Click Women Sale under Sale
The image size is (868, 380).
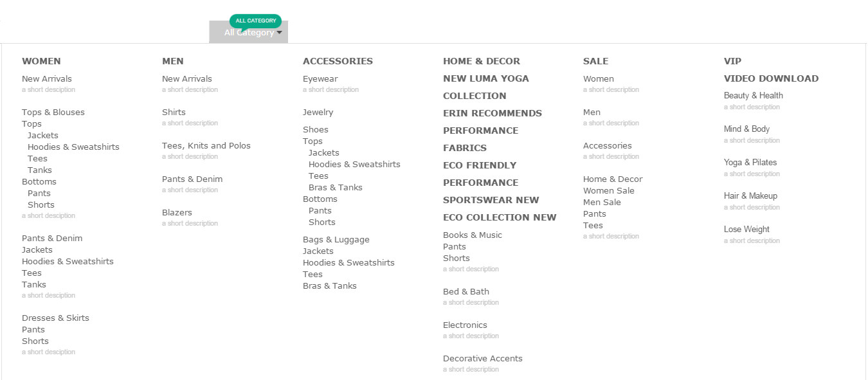pos(609,190)
